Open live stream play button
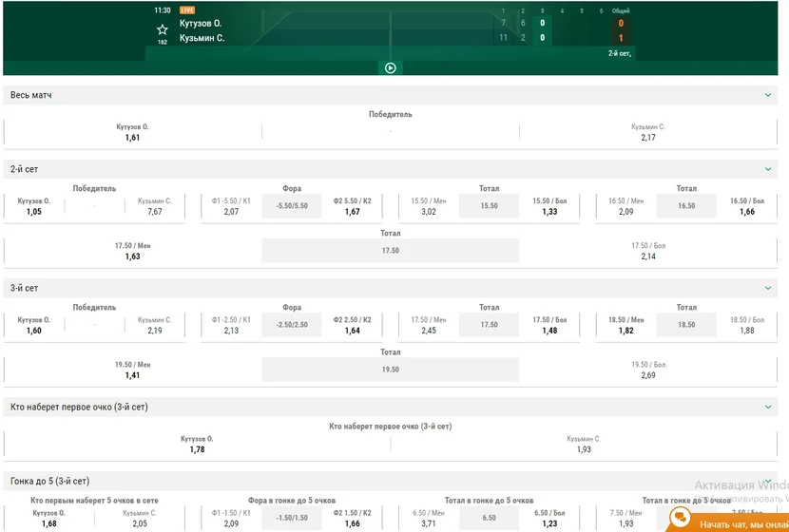 point(391,67)
